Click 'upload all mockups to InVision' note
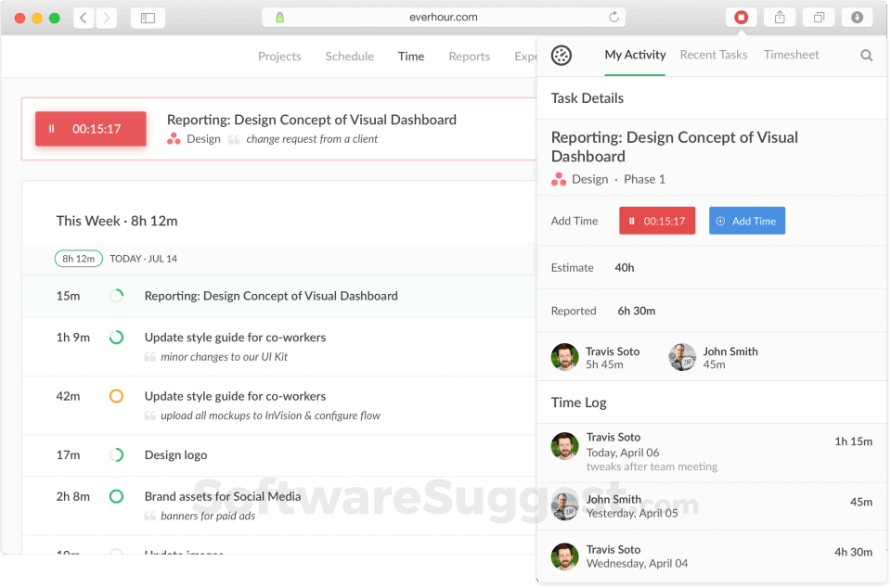This screenshot has height=588, width=891. coord(270,415)
